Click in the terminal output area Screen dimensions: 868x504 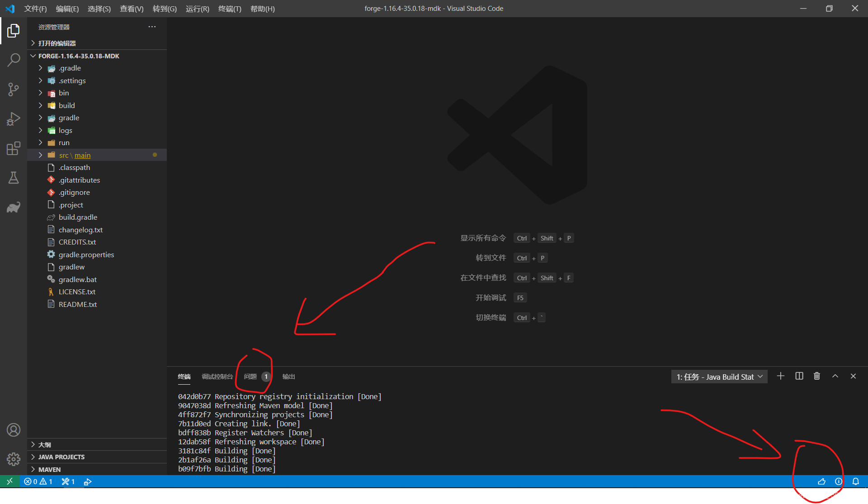point(517,433)
